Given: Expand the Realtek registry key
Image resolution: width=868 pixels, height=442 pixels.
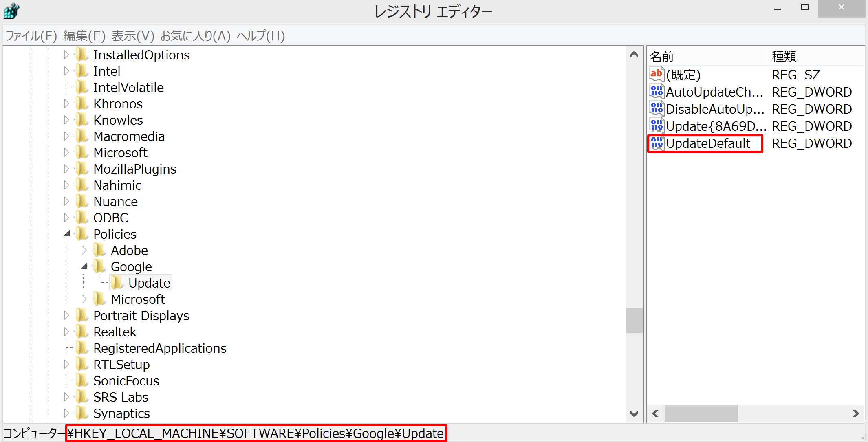Looking at the screenshot, I should [66, 332].
